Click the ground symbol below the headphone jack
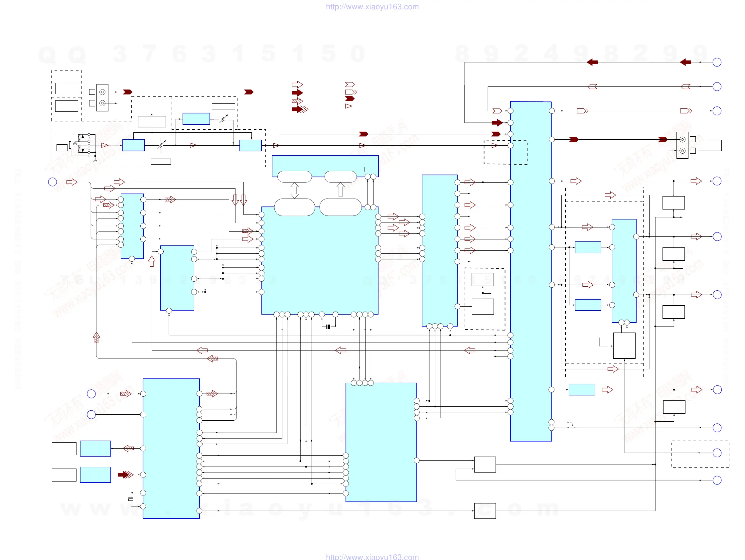745x560 pixels. tap(95, 160)
